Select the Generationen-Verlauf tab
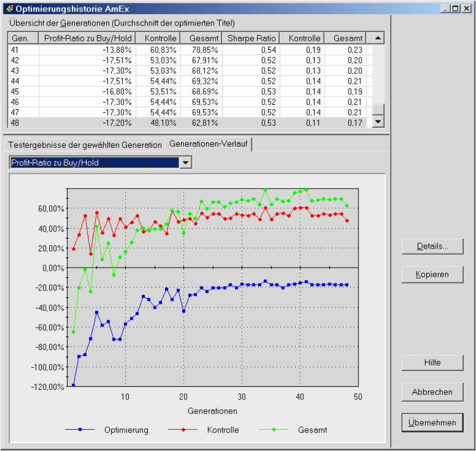 208,144
